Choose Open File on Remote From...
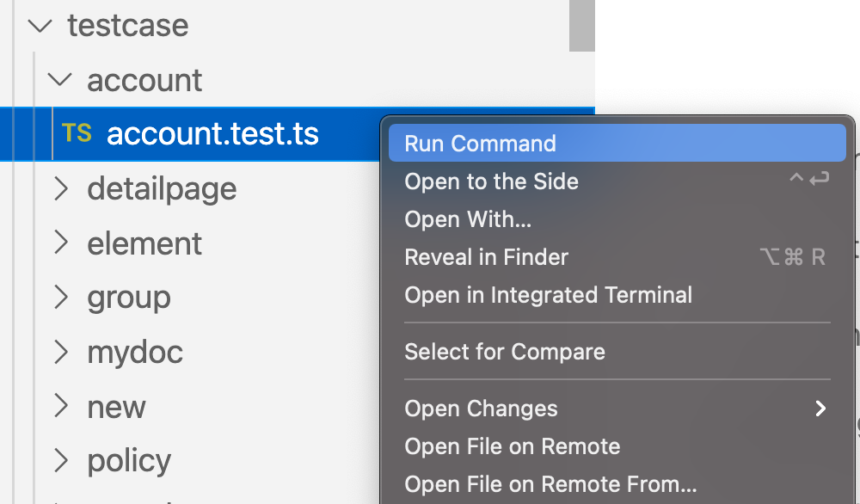This screenshot has height=504, width=860. click(550, 484)
